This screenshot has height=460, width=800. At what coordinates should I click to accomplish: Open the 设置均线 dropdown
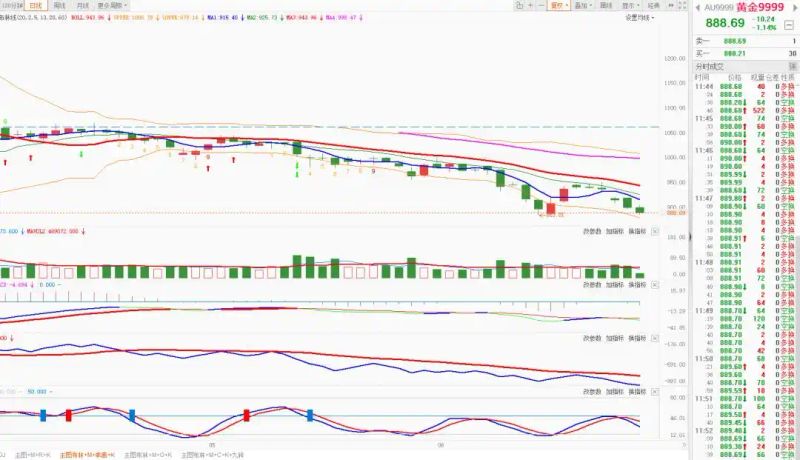tap(640, 18)
